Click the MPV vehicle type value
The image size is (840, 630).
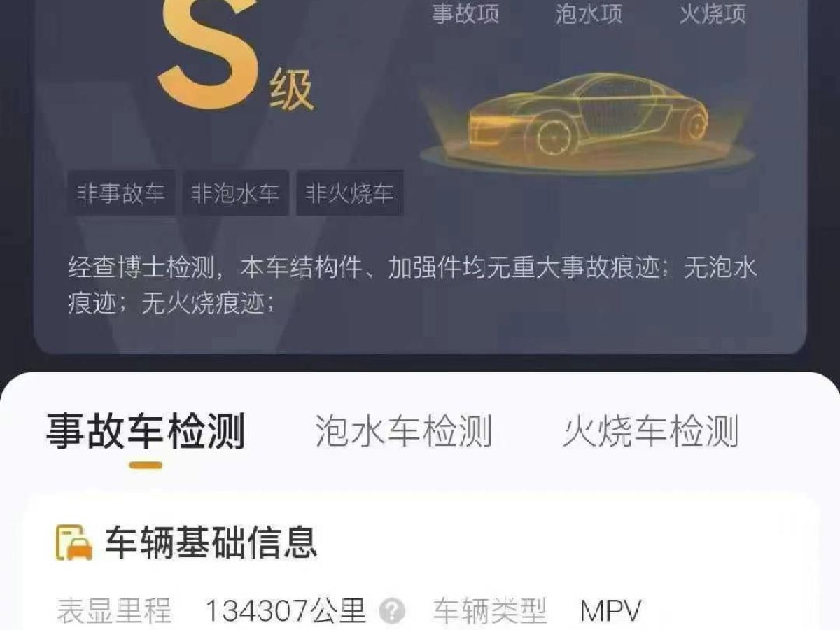point(610,612)
